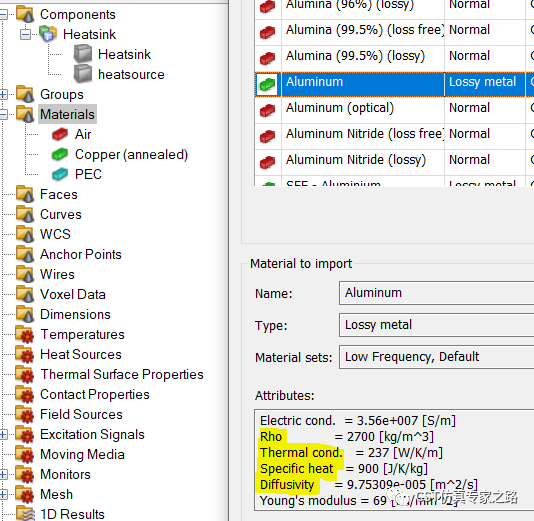This screenshot has height=521, width=534.
Task: Click the green icon of the Aluminum row
Action: point(268,84)
